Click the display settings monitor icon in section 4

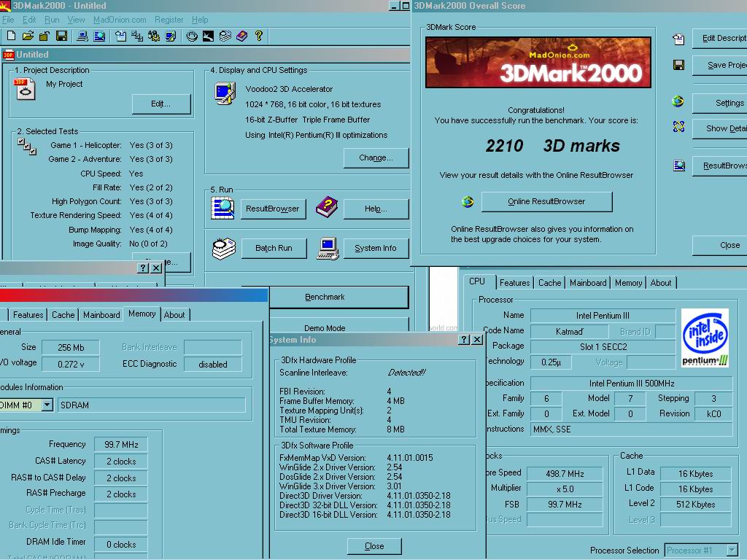point(225,93)
